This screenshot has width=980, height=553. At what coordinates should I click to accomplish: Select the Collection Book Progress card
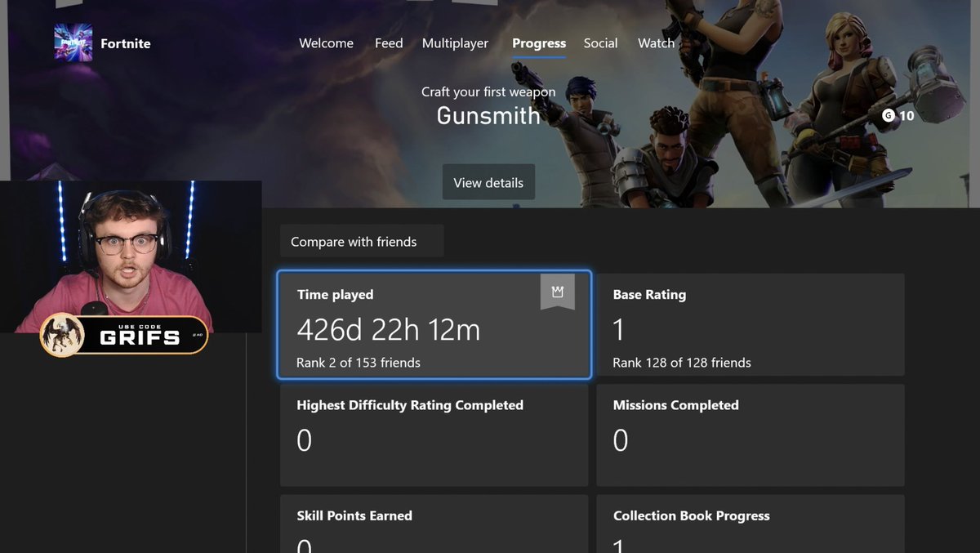(x=751, y=524)
